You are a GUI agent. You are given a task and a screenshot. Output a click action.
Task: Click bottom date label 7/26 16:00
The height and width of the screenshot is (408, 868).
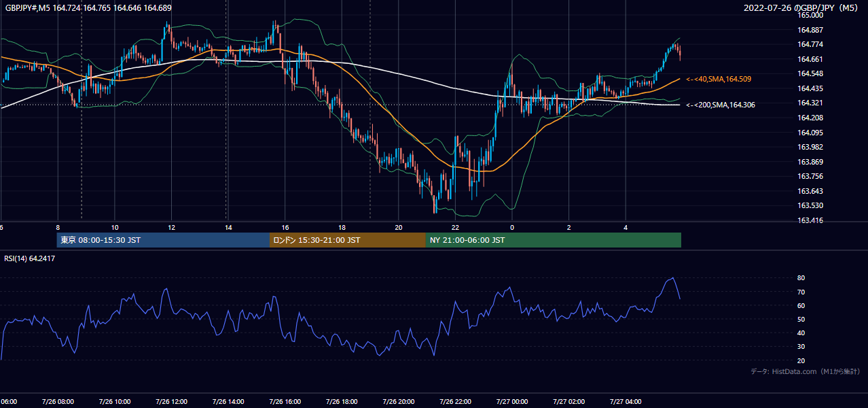[285, 401]
